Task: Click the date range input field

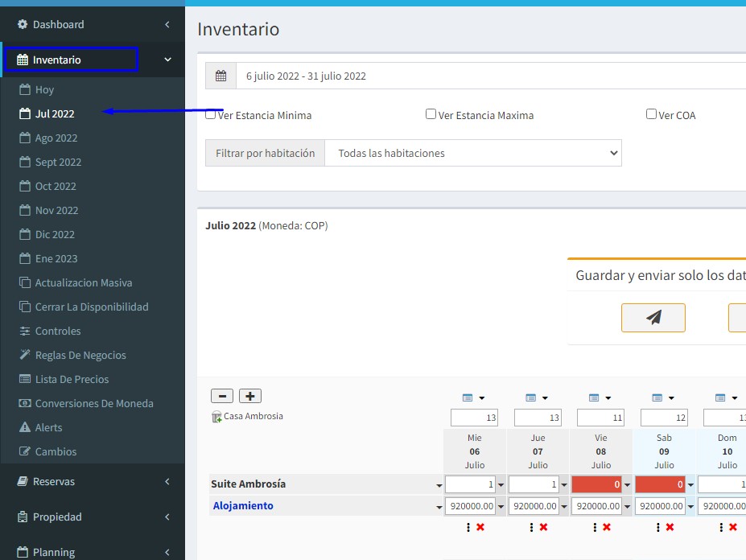Action: tap(483, 76)
